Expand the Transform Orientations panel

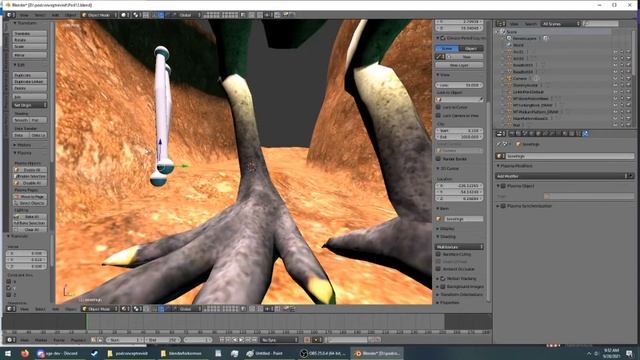click(460, 295)
